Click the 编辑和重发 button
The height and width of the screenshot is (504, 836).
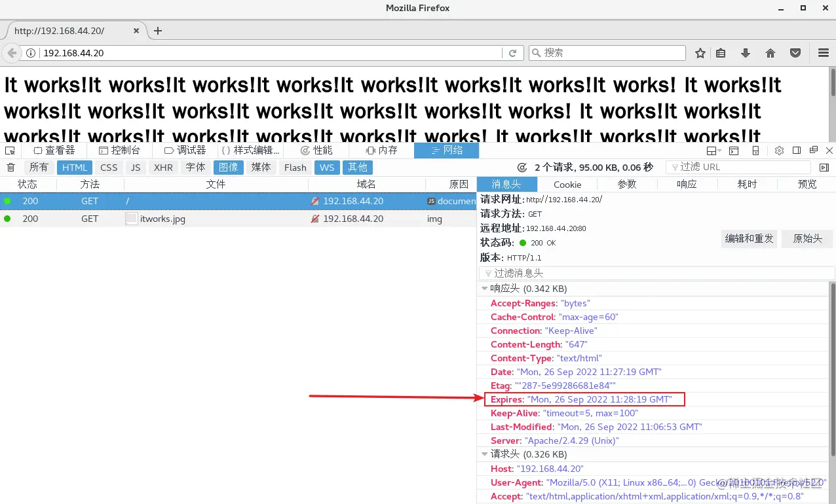pyautogui.click(x=749, y=239)
